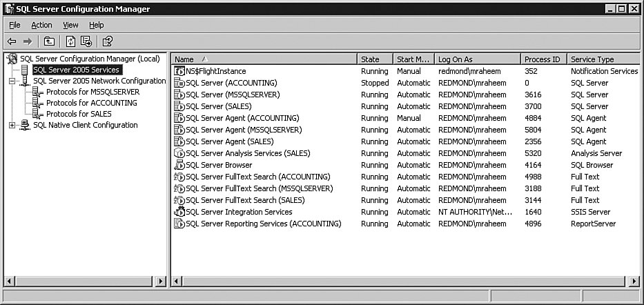The image size is (644, 305).
Task: Click the ReportServer service type cell
Action: click(x=593, y=224)
